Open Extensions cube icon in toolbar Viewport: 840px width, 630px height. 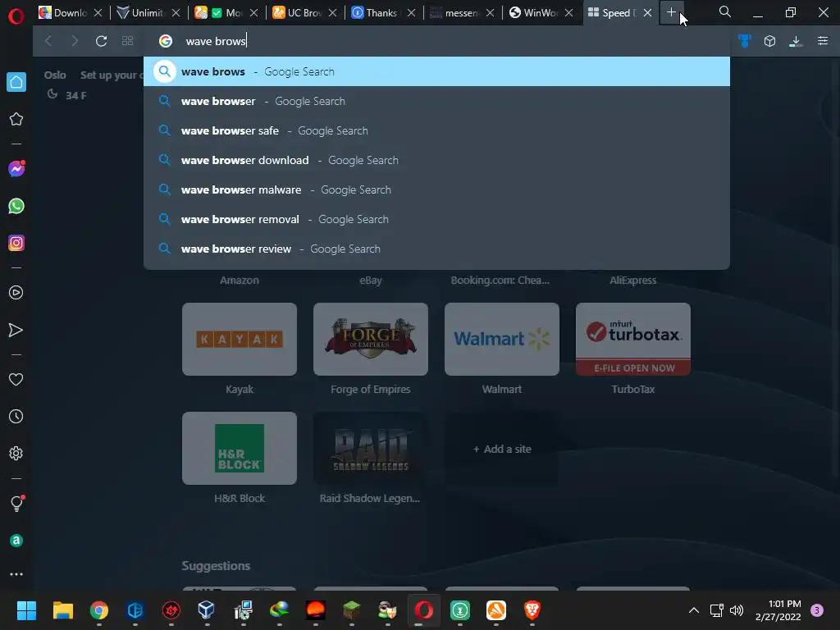point(769,41)
